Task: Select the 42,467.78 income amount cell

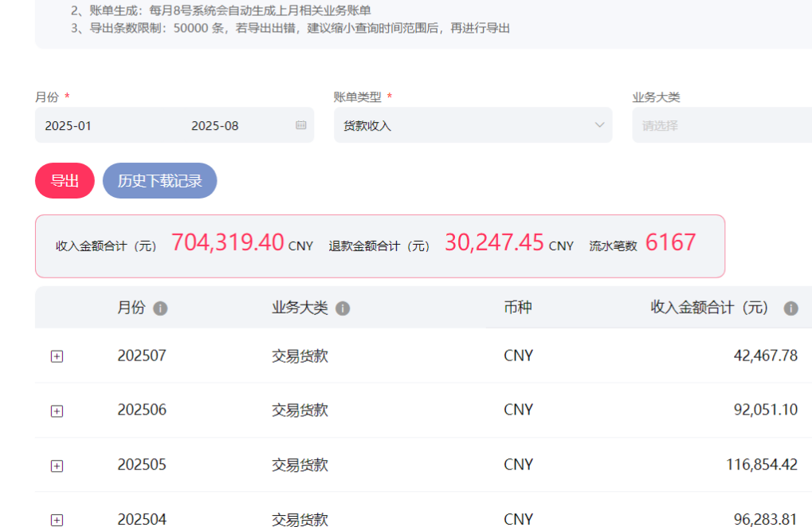Action: click(765, 356)
